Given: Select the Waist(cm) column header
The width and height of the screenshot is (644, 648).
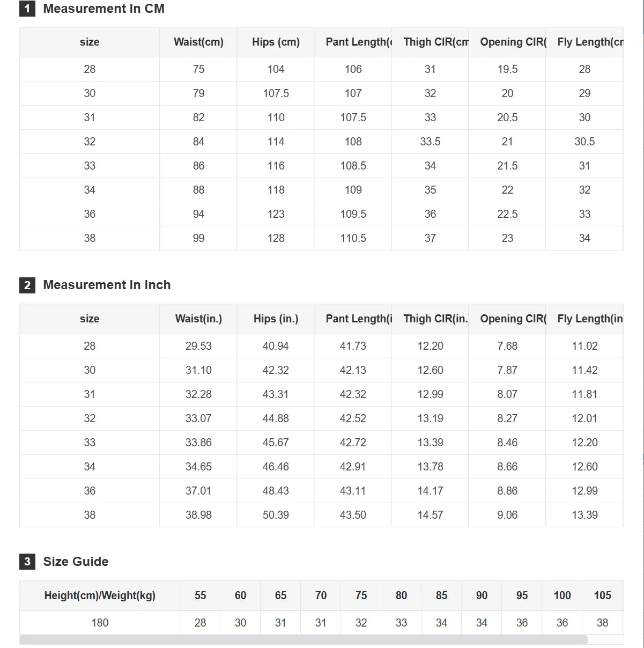Looking at the screenshot, I should [198, 42].
